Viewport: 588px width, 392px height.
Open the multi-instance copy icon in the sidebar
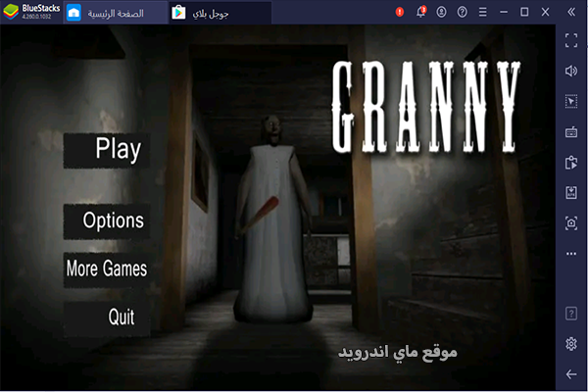(571, 163)
